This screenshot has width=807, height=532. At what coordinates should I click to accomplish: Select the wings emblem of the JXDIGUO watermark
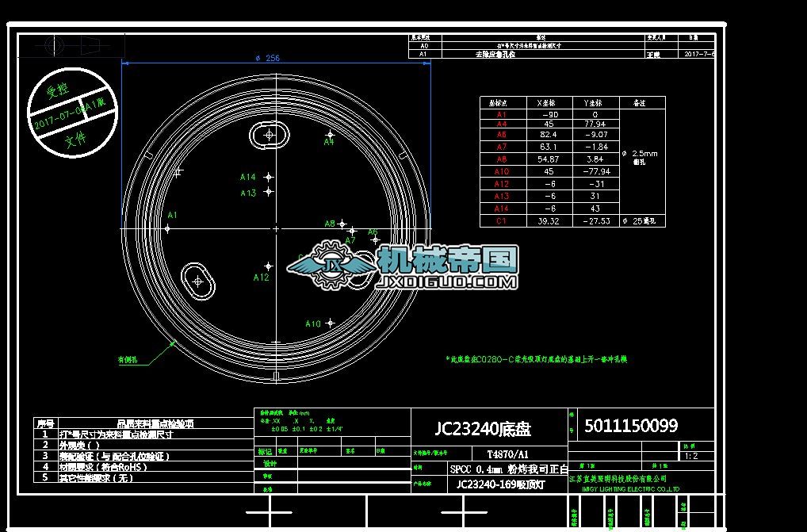pyautogui.click(x=304, y=267)
